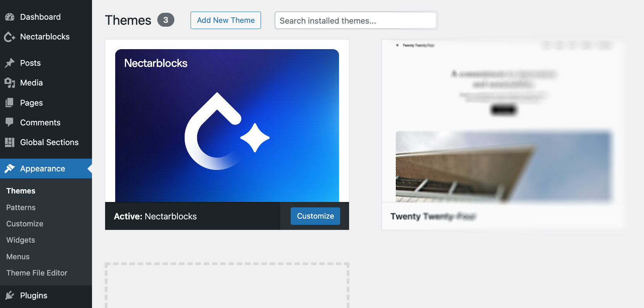This screenshot has height=308, width=644.
Task: Open the Menus submenu link
Action: pos(18,257)
